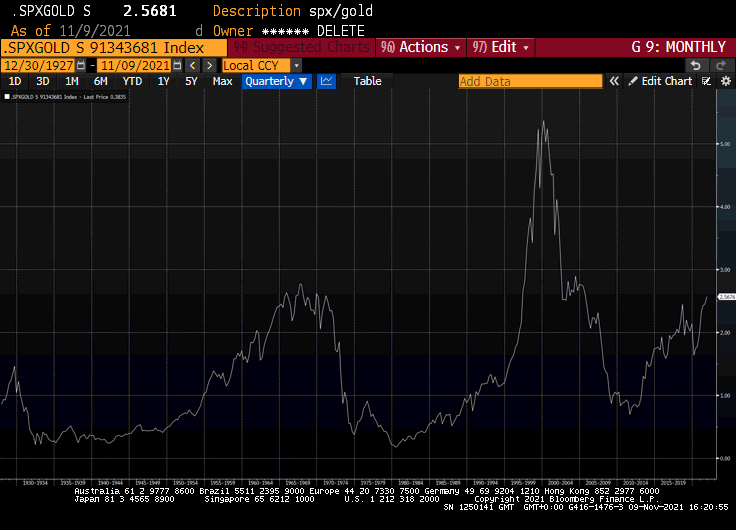The height and width of the screenshot is (530, 736).
Task: Click the Add Data input field
Action: [530, 81]
